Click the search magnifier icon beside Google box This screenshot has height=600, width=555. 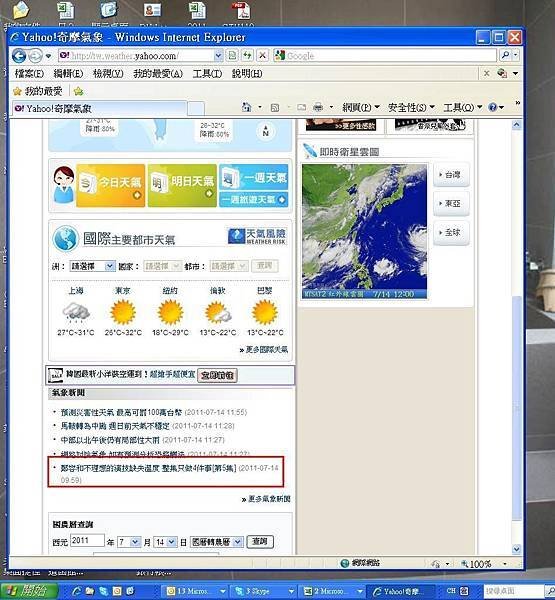[505, 55]
